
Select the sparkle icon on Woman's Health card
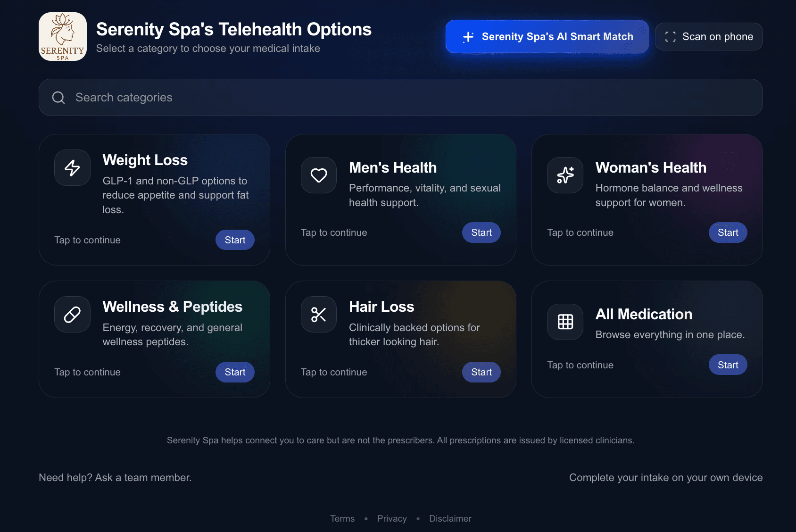click(x=564, y=175)
